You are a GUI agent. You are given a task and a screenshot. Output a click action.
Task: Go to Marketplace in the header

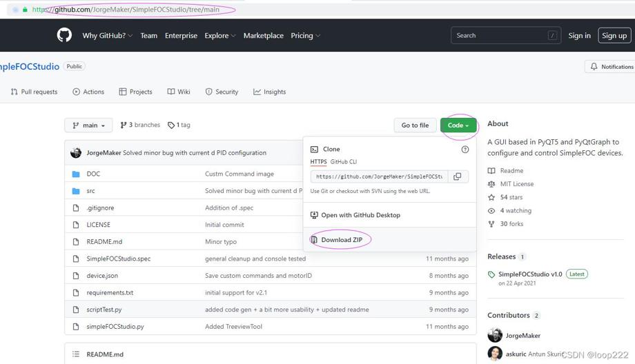pos(263,36)
